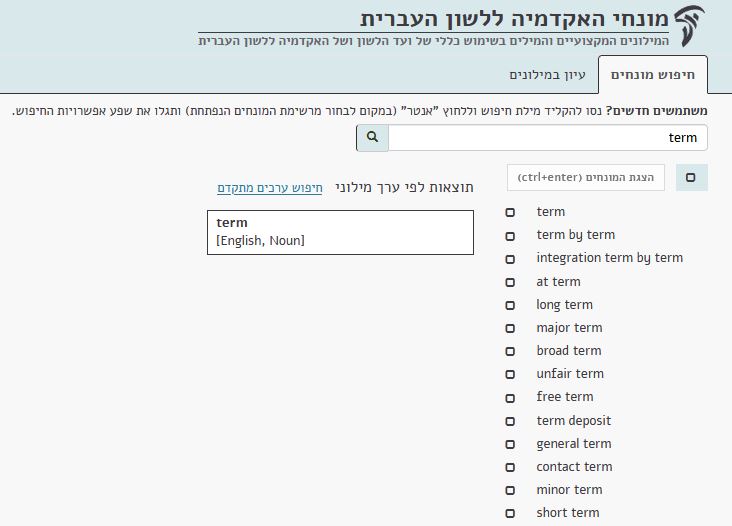
Task: Click the Academy logo icon
Action: point(689,26)
